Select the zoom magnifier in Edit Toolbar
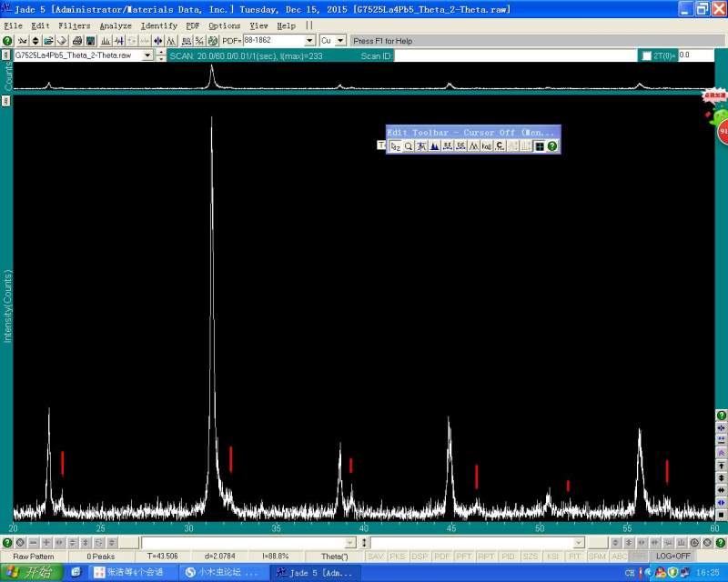 pyautogui.click(x=409, y=146)
